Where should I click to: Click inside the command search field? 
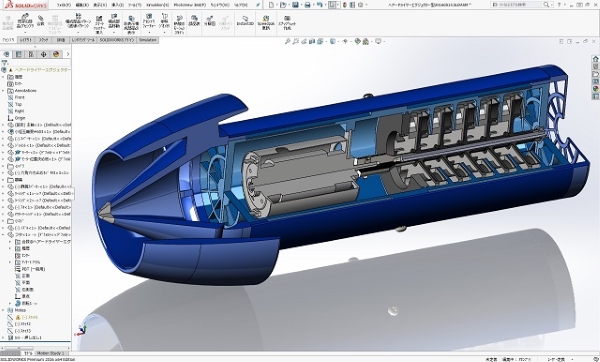pos(517,5)
